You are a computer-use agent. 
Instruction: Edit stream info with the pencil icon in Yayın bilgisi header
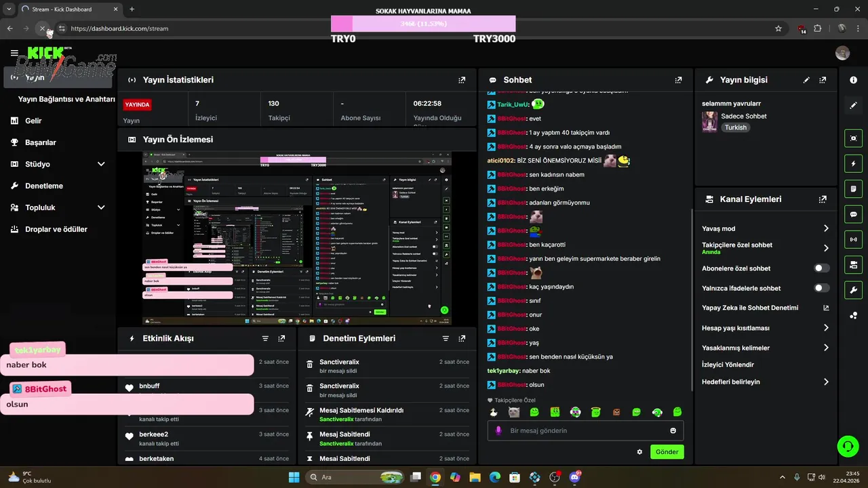(x=806, y=80)
